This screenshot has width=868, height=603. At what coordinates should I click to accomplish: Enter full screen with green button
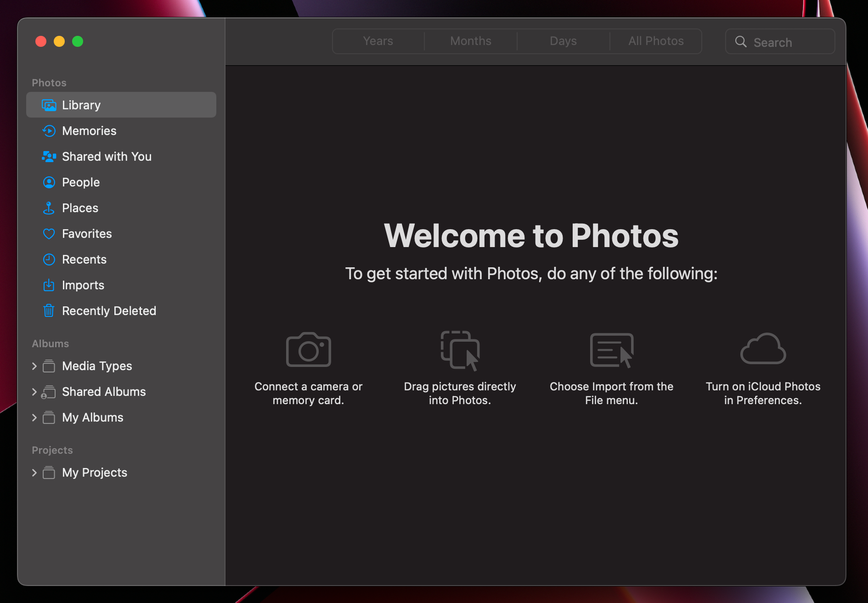[x=78, y=41]
